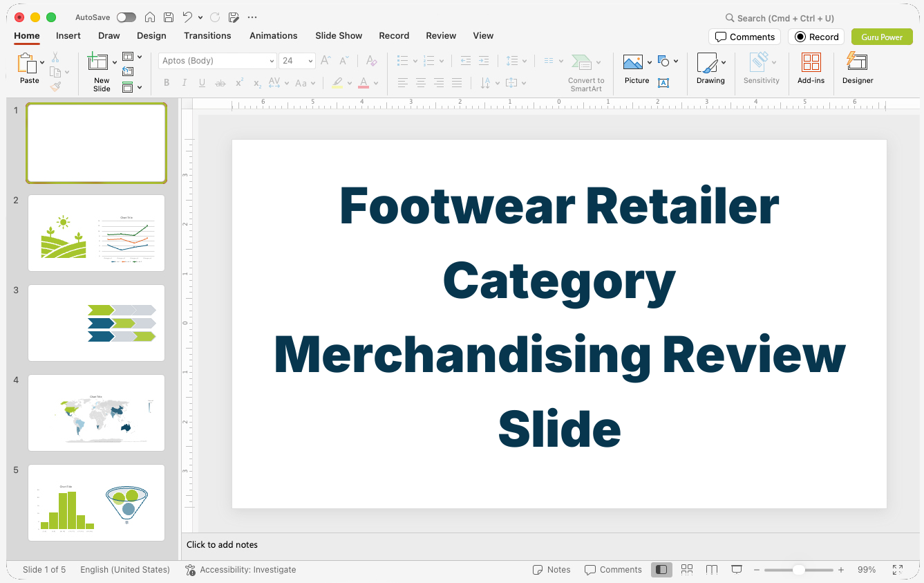Toggle the AutoSave switch

pos(126,17)
